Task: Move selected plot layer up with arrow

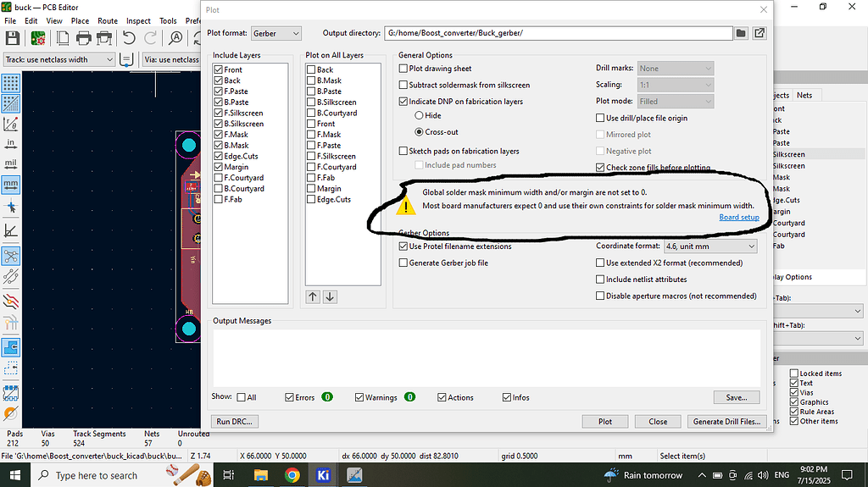Action: 313,296
